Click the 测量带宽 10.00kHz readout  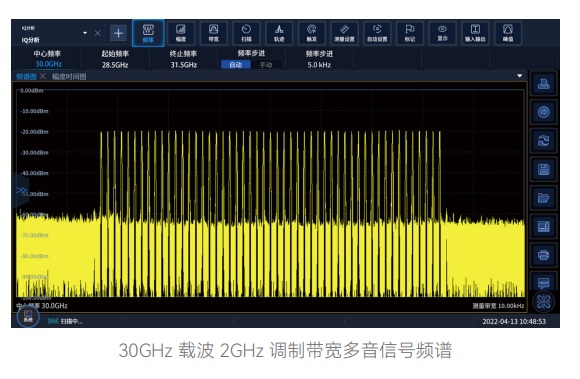(x=498, y=306)
